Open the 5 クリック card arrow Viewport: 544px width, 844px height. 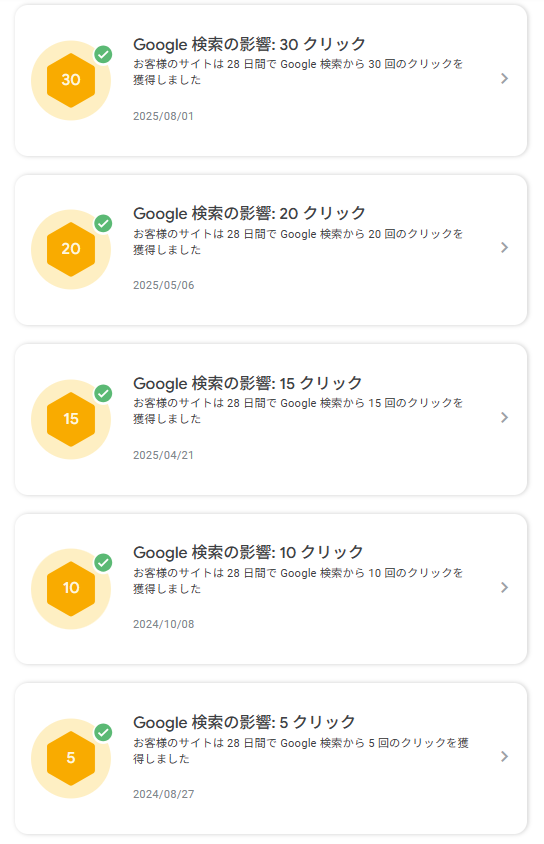tap(504, 757)
